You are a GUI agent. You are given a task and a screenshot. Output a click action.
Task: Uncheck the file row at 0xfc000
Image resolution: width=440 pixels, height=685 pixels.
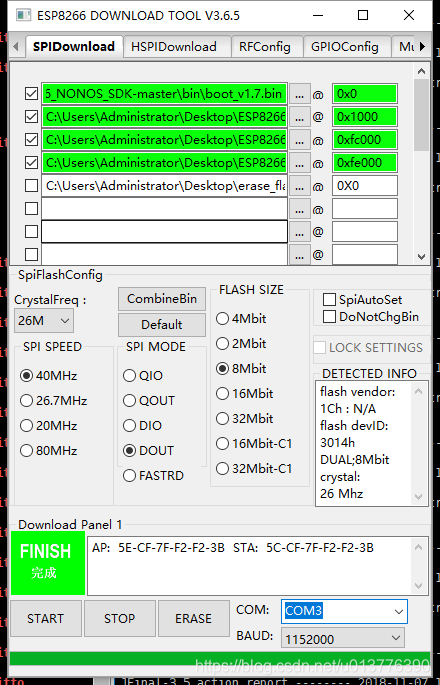31,140
